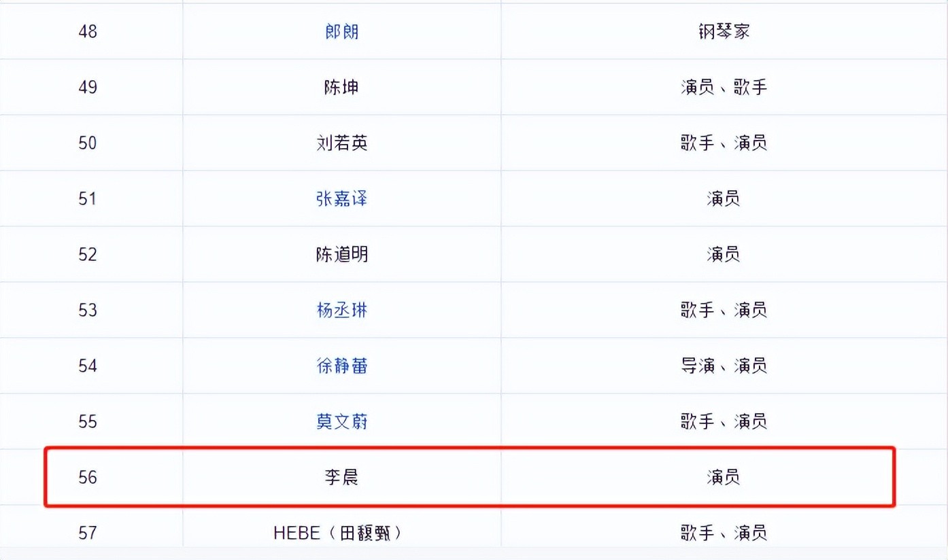Click the 钢琴家 occupation cell
Image resolution: width=948 pixels, height=560 pixels.
[x=723, y=32]
